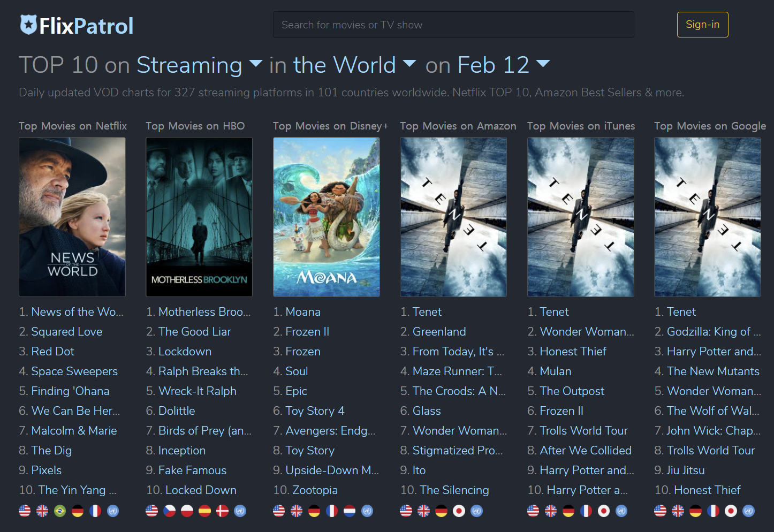
Task: Open Malcolm & Marie in Netflix list
Action: tap(74, 431)
